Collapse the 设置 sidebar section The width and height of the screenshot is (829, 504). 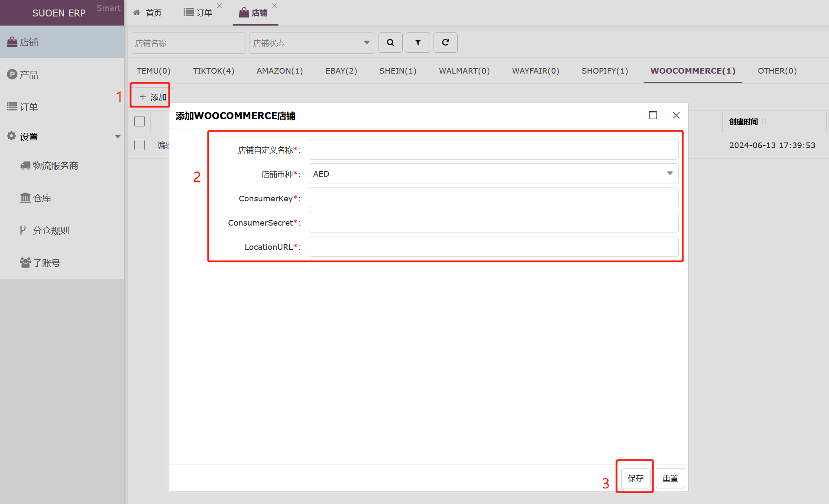click(62, 136)
